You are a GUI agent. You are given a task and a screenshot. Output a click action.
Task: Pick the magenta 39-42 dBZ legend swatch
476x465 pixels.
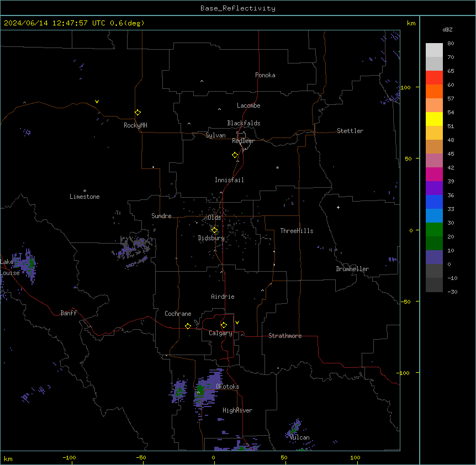tap(434, 174)
